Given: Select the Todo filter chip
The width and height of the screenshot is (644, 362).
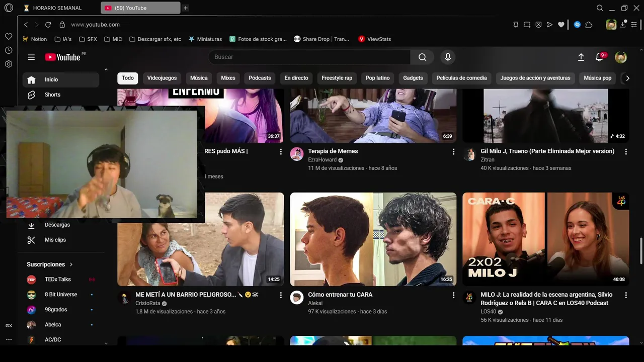Looking at the screenshot, I should click(128, 78).
